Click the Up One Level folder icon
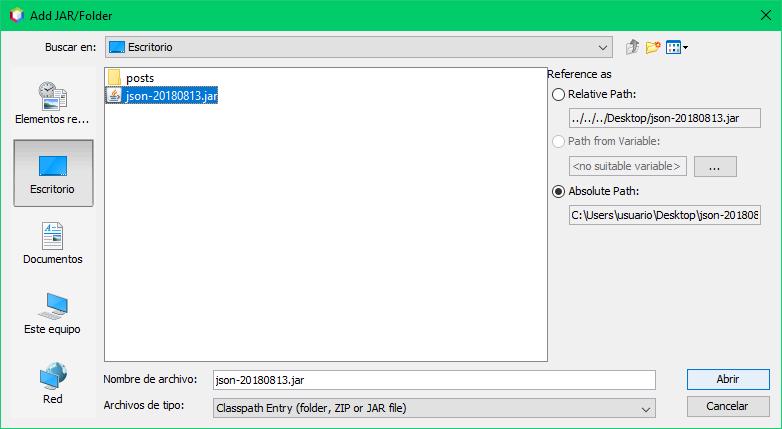 pyautogui.click(x=632, y=47)
